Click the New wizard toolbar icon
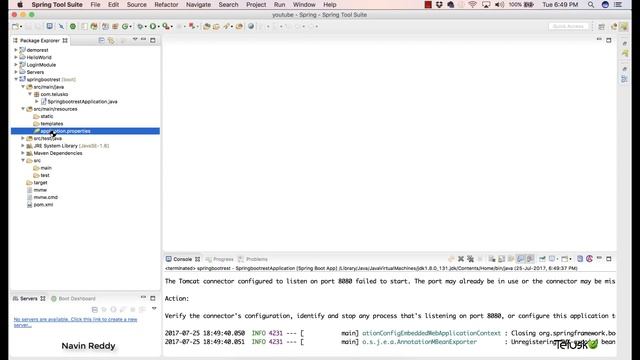Viewport: 640px width, 360px height. 15,27
